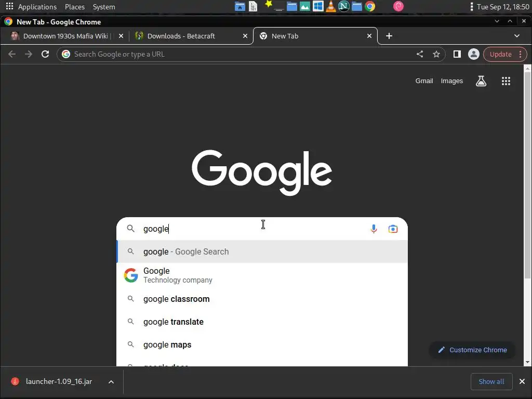532x399 pixels.
Task: Click the scrollbar down arrow
Action: pos(528,362)
